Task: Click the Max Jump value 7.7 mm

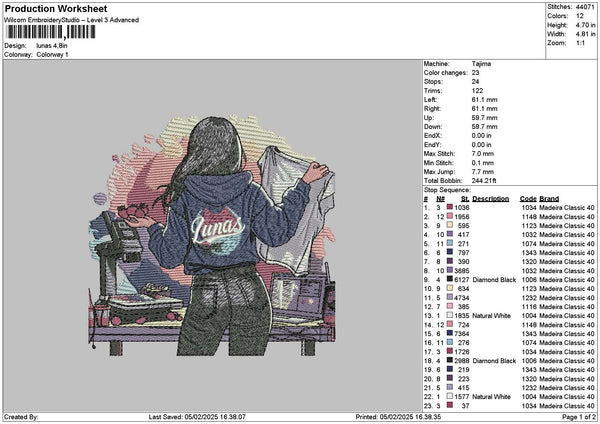Action: 483,172
